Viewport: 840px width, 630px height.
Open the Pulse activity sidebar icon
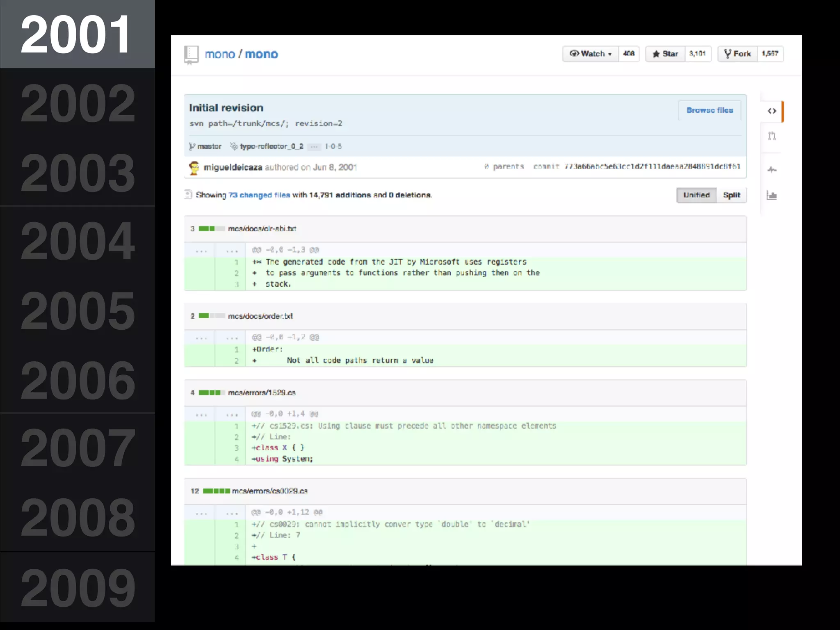pos(772,169)
